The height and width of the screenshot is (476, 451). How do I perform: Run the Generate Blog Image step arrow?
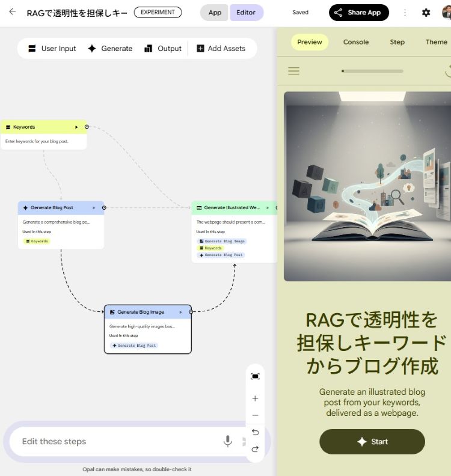(x=181, y=312)
